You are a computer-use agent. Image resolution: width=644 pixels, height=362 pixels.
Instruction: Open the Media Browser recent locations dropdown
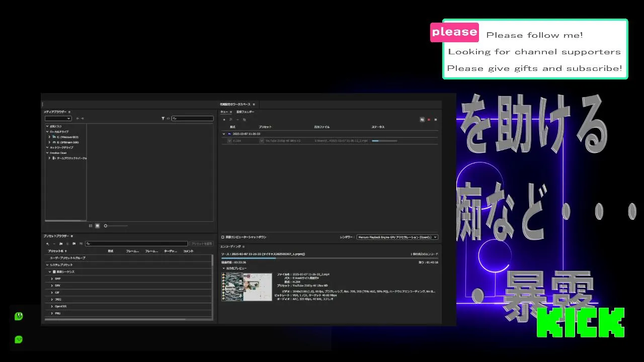(x=58, y=119)
